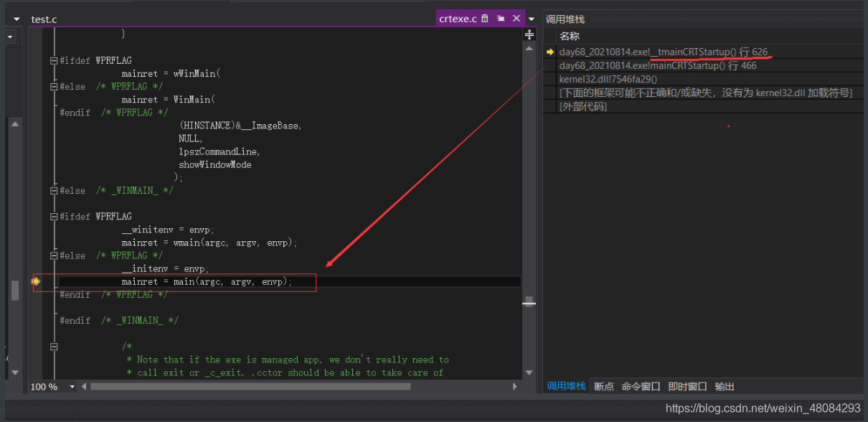Collapse the #else WPRFLAG block above WinMain
Screen dimensions: 868x422
54,87
